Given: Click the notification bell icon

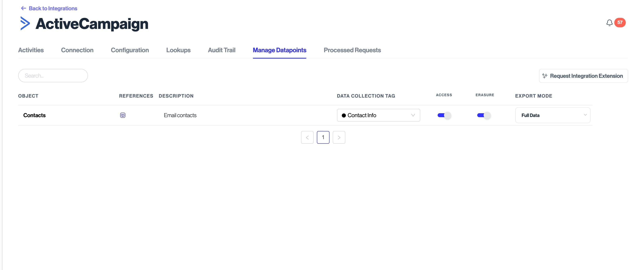Looking at the screenshot, I should point(609,23).
